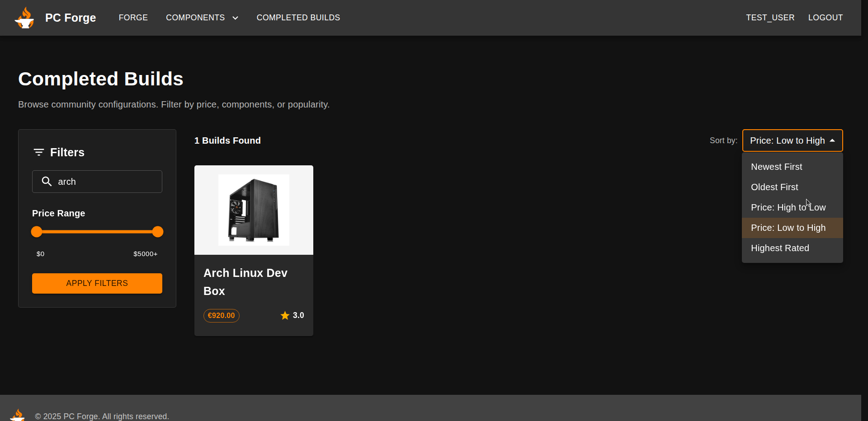Go to the Forge page

pyautogui.click(x=133, y=18)
